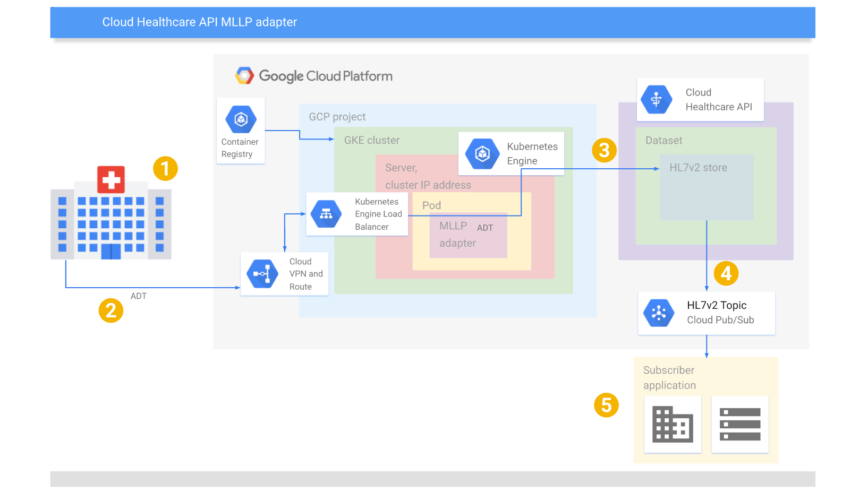Click the 'ADT' label below the hospital
This screenshot has height=492, width=868.
coord(139,296)
